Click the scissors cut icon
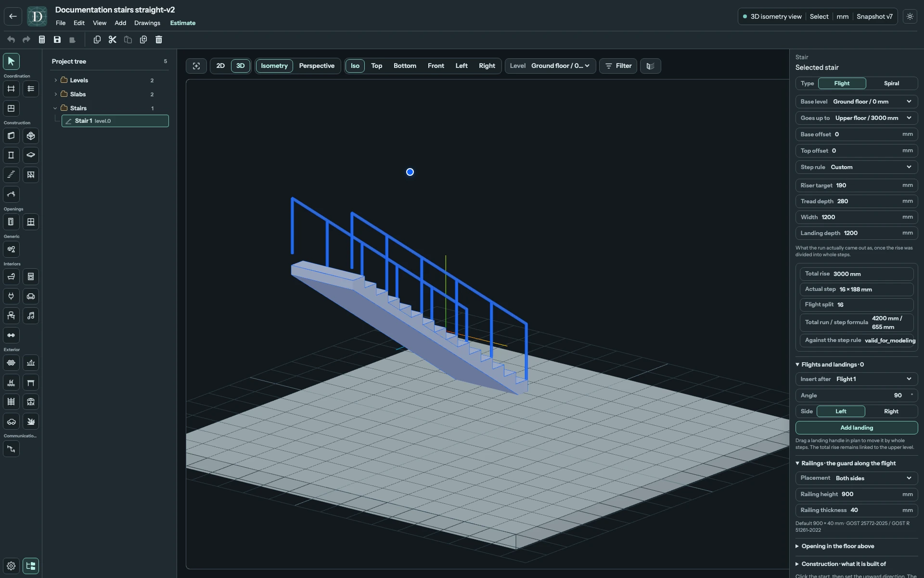This screenshot has height=578, width=924. [113, 39]
